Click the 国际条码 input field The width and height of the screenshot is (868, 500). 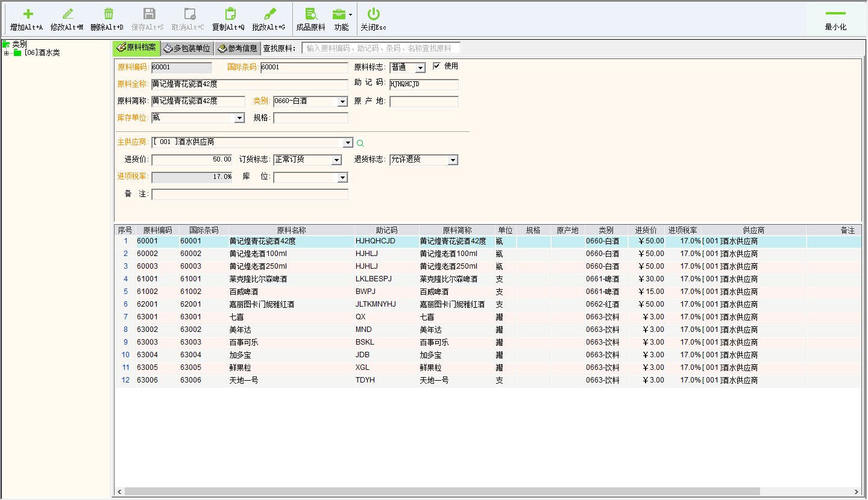point(304,67)
